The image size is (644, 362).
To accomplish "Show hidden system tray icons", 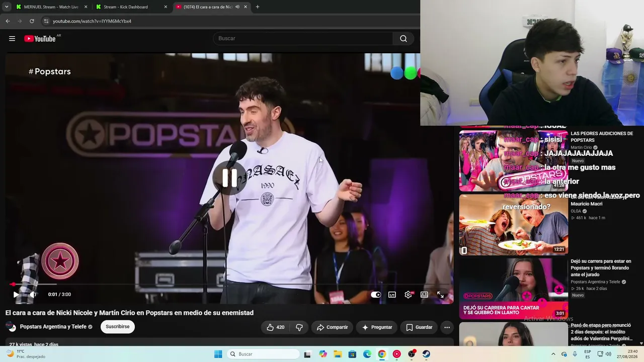I will pyautogui.click(x=553, y=354).
